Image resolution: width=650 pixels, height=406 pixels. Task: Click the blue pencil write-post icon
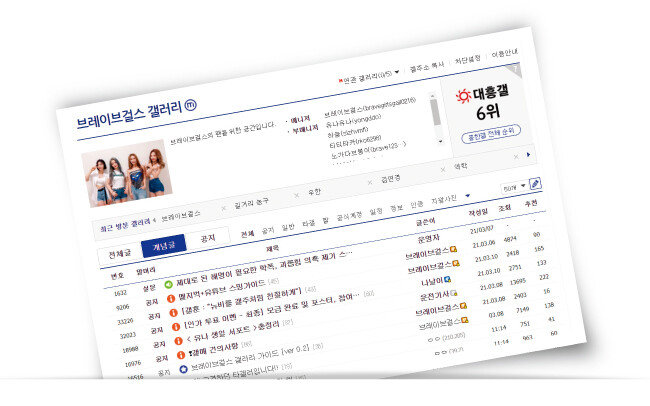point(535,184)
